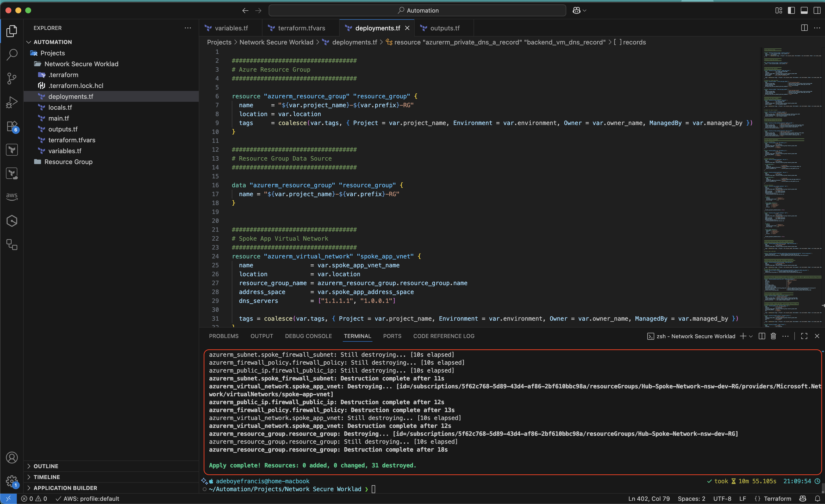The height and width of the screenshot is (504, 825).
Task: Toggle the secondary sidebar
Action: pyautogui.click(x=817, y=10)
